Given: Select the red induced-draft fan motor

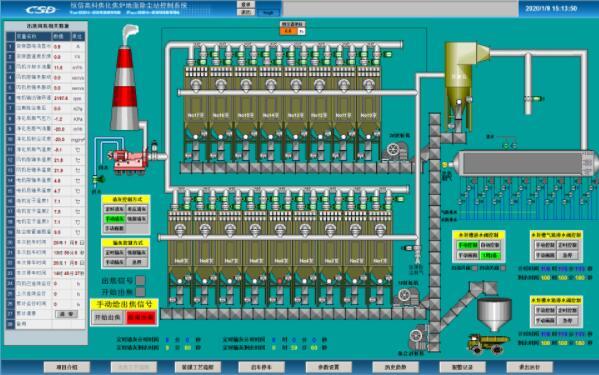Looking at the screenshot, I should [x=128, y=157].
